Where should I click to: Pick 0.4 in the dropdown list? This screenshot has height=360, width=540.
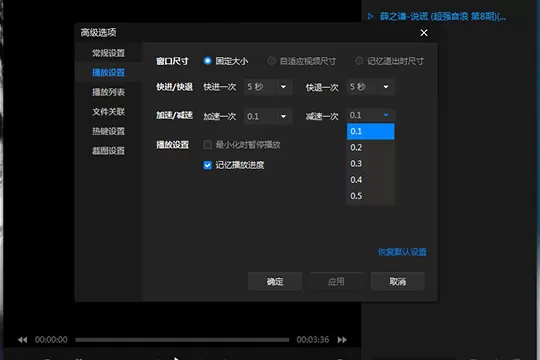[x=371, y=180]
